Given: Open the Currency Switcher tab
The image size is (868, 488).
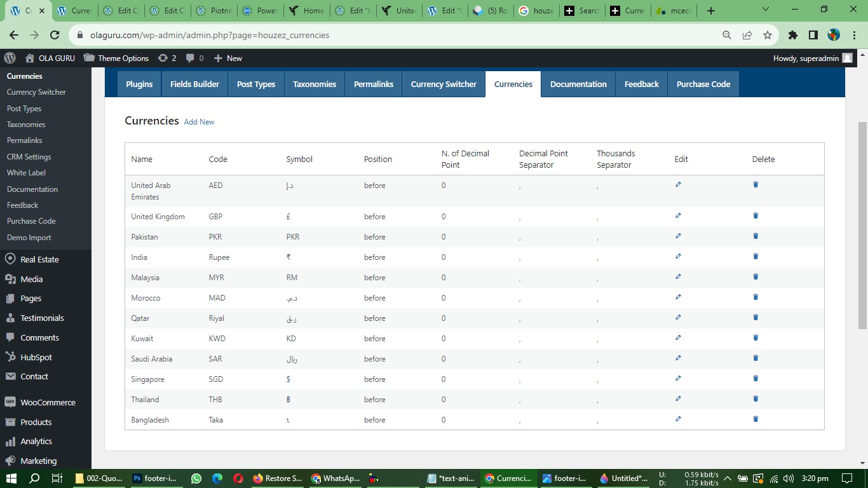Looking at the screenshot, I should point(444,84).
